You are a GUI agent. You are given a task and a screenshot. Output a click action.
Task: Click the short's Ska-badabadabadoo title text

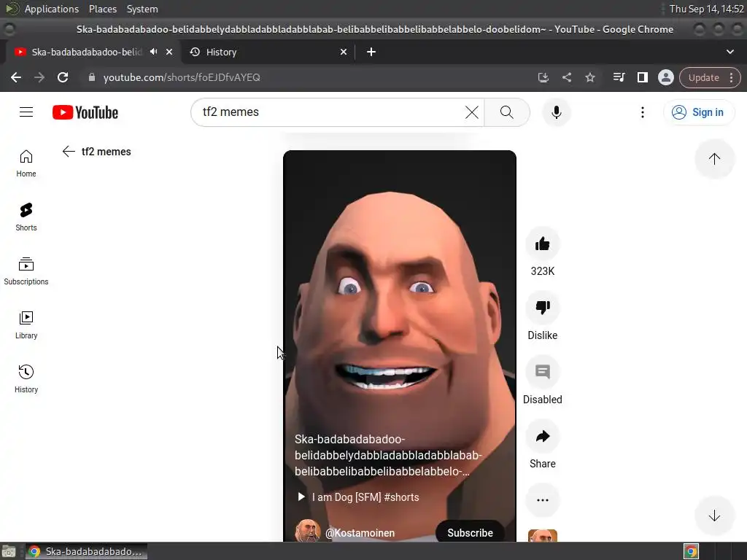[x=388, y=455]
